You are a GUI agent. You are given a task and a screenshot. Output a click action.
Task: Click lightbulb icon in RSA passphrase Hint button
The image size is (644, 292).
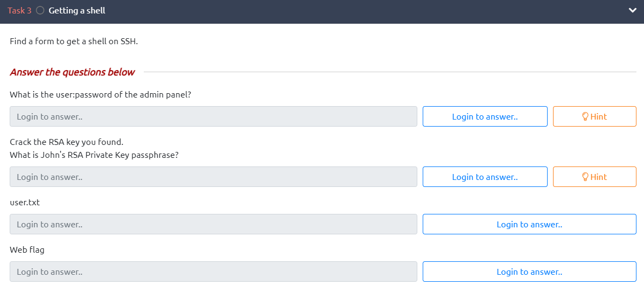[585, 177]
